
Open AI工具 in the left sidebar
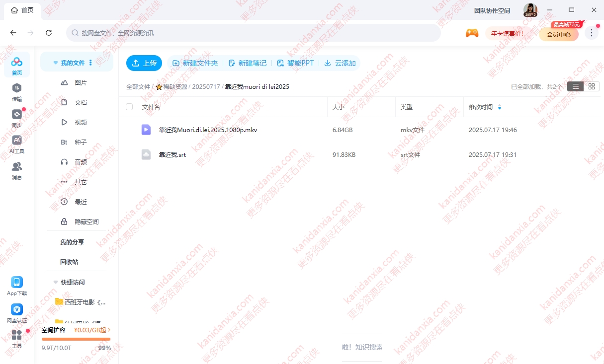coord(17,141)
